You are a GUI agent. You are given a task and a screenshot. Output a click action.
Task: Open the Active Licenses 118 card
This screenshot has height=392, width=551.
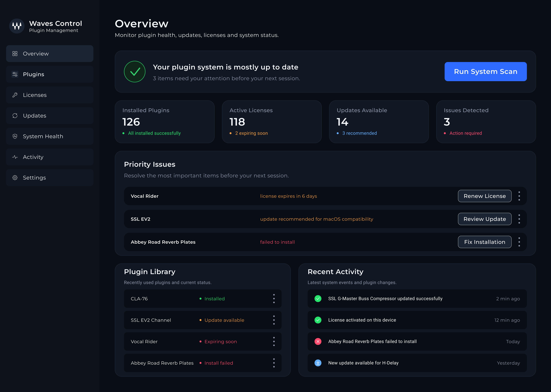pos(272,122)
